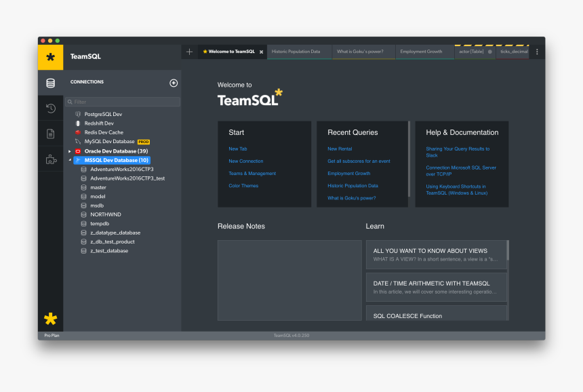Open Date / Time Arithmetic with TeamSQL article

click(x=436, y=287)
